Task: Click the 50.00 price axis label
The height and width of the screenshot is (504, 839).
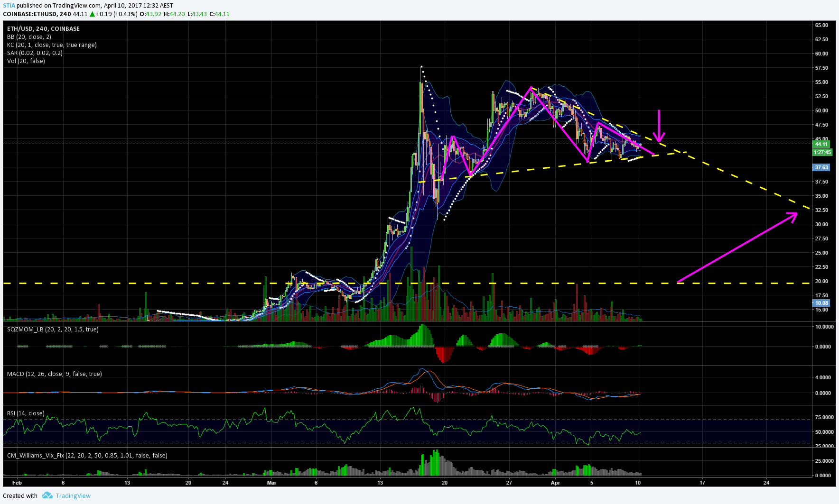Action: pyautogui.click(x=821, y=111)
